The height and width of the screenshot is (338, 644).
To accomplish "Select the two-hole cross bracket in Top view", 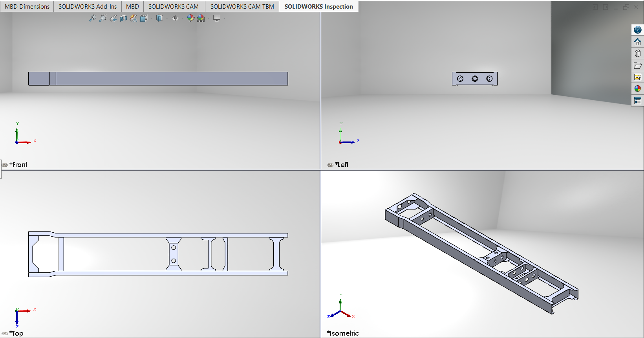I will click(174, 254).
